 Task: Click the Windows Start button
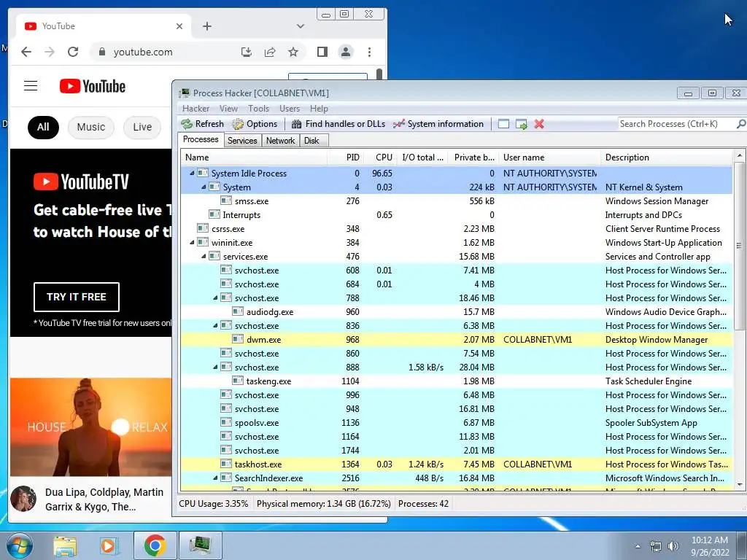[x=19, y=545]
